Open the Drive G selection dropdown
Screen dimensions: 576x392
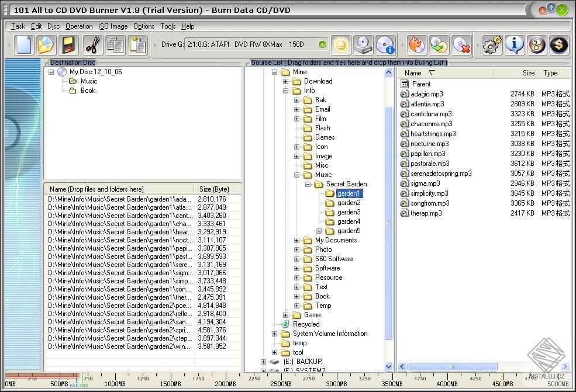click(323, 43)
